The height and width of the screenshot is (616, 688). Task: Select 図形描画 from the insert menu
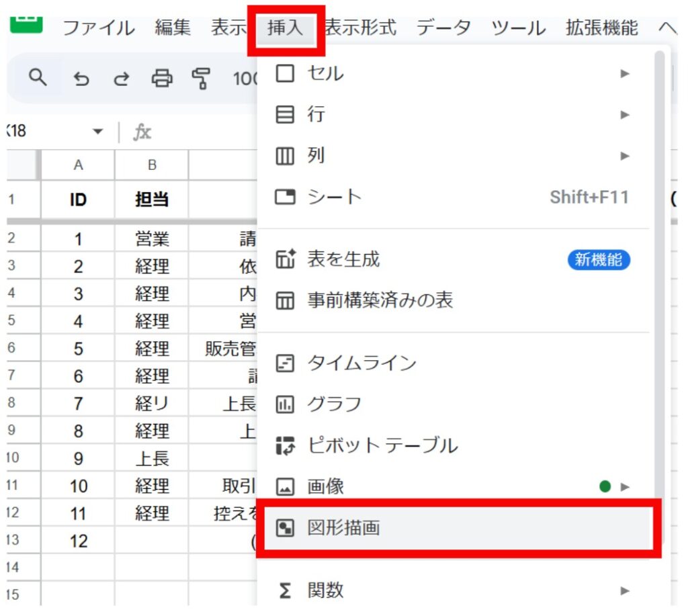click(x=343, y=528)
